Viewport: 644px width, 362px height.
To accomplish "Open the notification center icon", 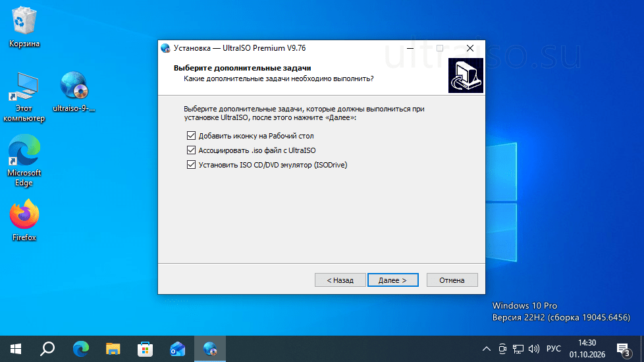I will click(x=624, y=349).
